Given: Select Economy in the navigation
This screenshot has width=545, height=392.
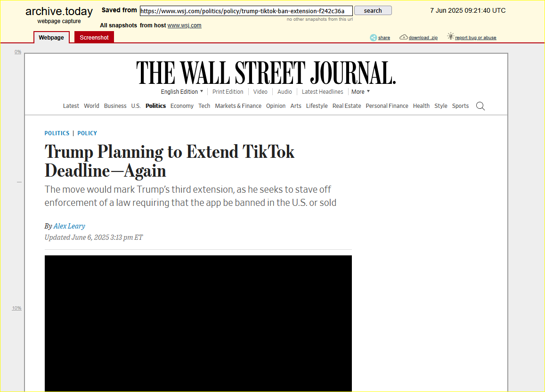Looking at the screenshot, I should (182, 106).
